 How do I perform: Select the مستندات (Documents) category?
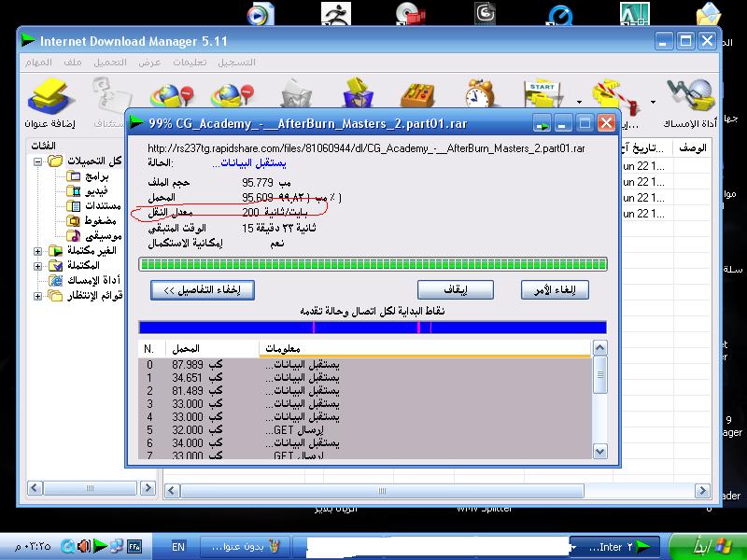(94, 206)
